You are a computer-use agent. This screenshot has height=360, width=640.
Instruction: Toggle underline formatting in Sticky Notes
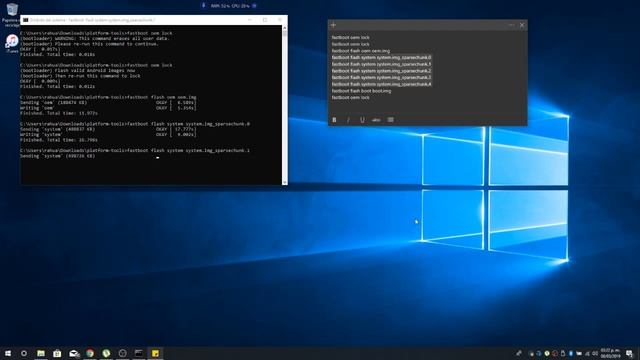click(x=362, y=120)
